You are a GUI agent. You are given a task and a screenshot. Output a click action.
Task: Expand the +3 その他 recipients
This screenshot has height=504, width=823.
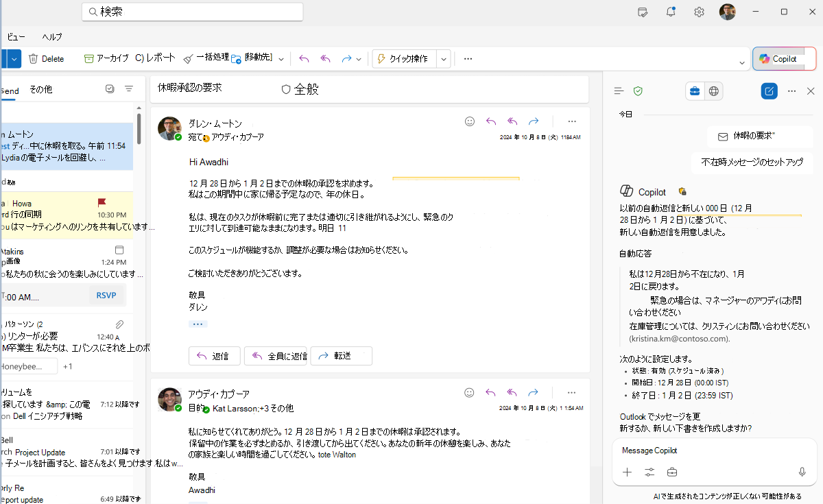click(x=276, y=408)
